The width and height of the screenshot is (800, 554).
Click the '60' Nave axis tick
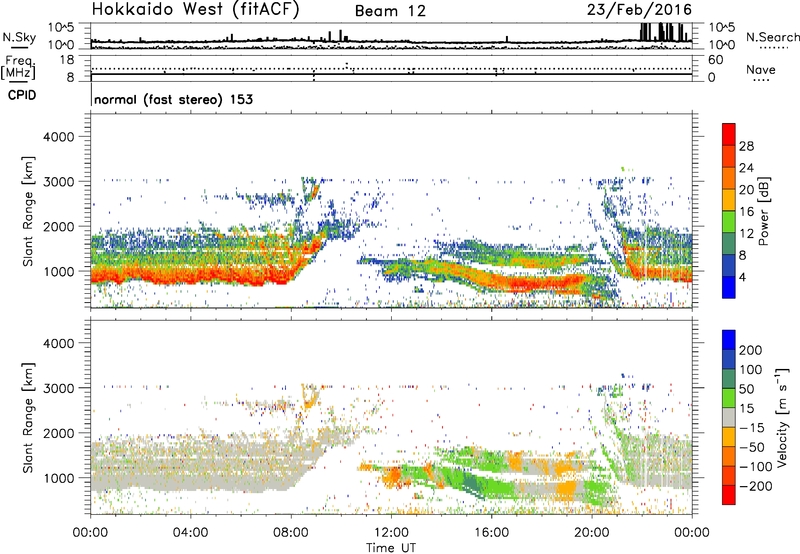point(716,60)
